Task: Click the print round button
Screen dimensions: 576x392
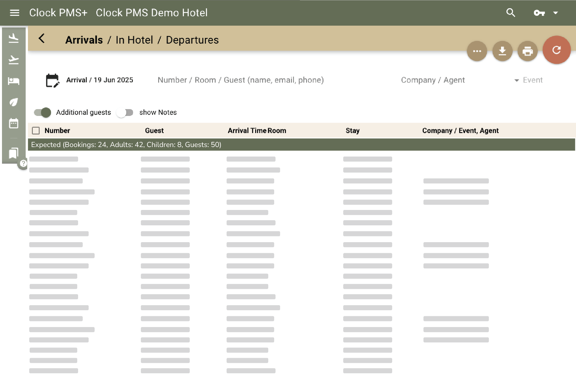Action: coord(527,51)
